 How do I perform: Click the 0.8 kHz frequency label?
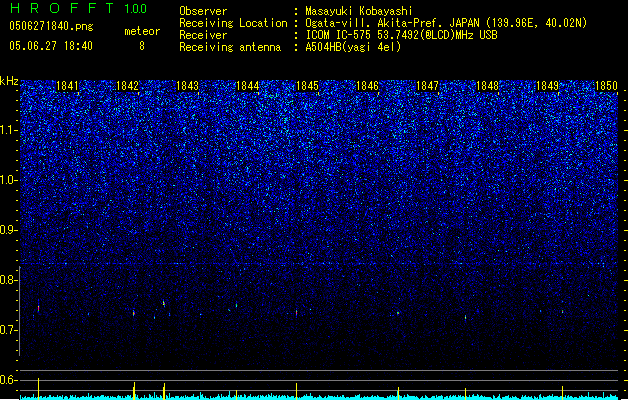click(x=9, y=280)
